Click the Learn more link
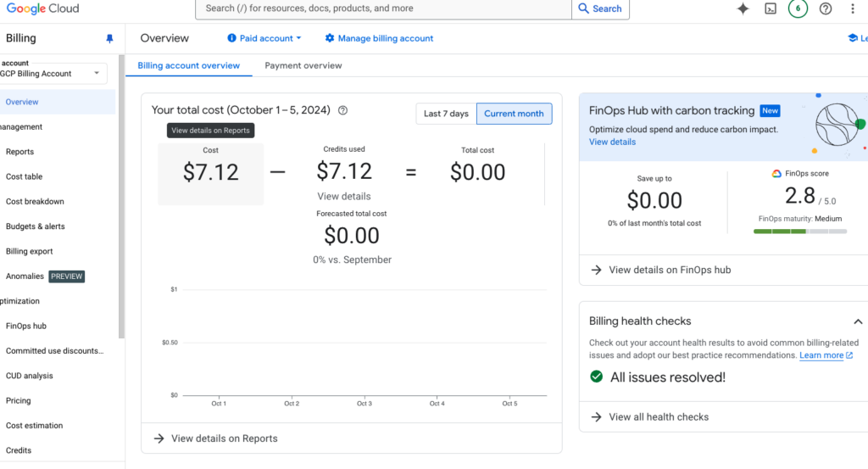This screenshot has height=469, width=868. (x=821, y=355)
